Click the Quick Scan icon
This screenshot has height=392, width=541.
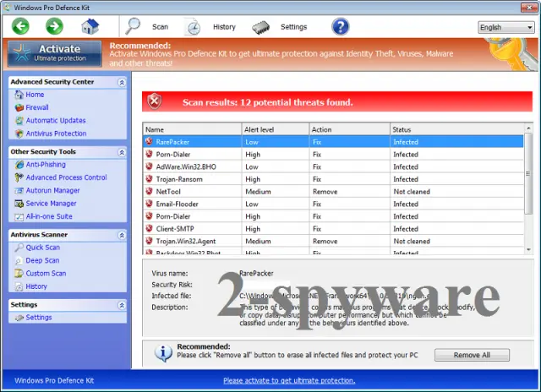pyautogui.click(x=19, y=248)
